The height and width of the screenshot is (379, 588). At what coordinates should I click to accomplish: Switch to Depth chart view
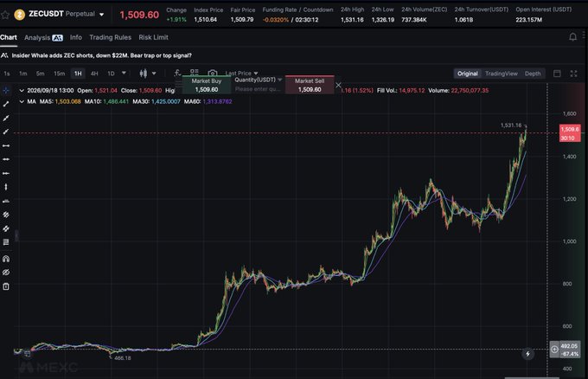click(533, 74)
